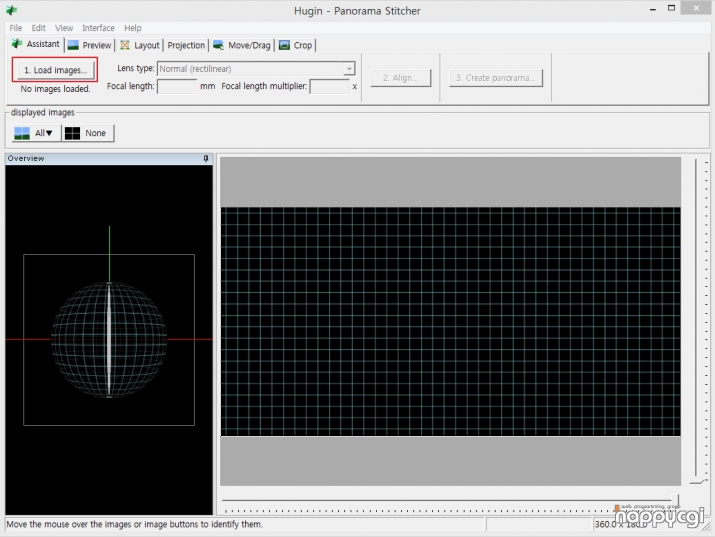Switch to the Assistant tab

(x=36, y=44)
